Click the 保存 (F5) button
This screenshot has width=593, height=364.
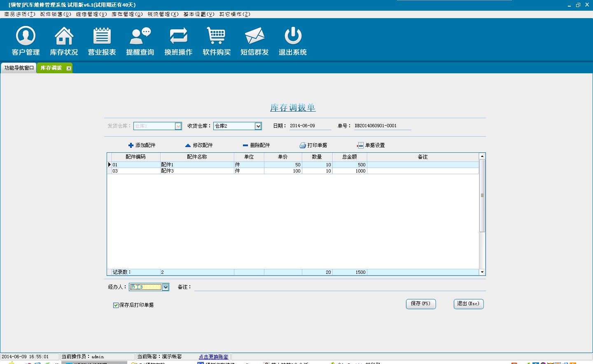pyautogui.click(x=420, y=303)
